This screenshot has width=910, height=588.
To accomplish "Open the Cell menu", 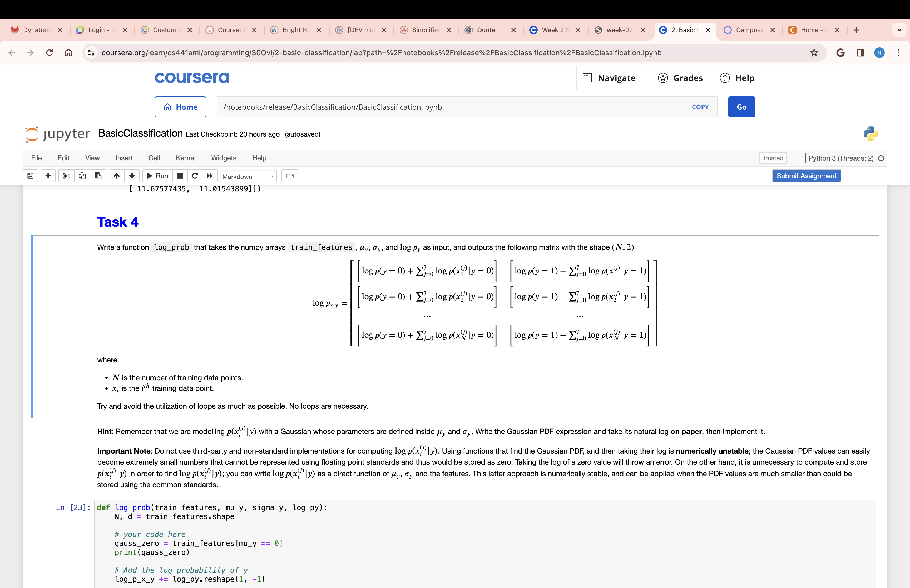I will [x=154, y=158].
